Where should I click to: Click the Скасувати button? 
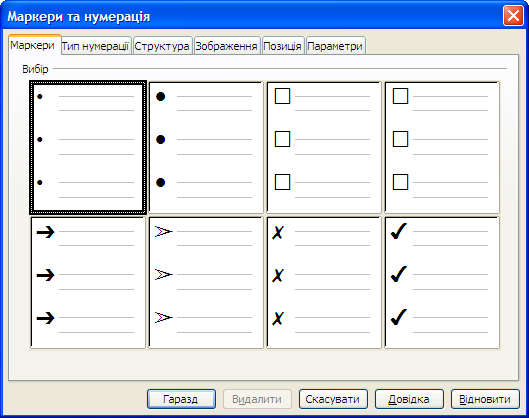click(x=333, y=399)
